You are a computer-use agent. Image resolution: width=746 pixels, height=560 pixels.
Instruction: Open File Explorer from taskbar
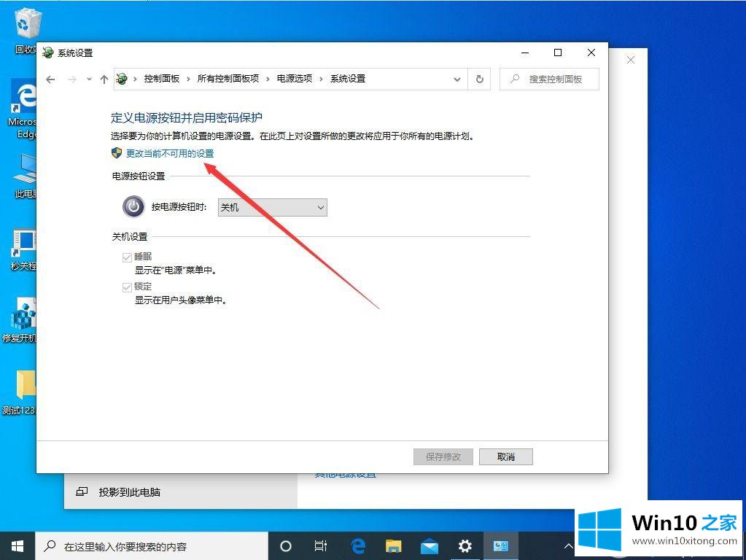click(394, 546)
